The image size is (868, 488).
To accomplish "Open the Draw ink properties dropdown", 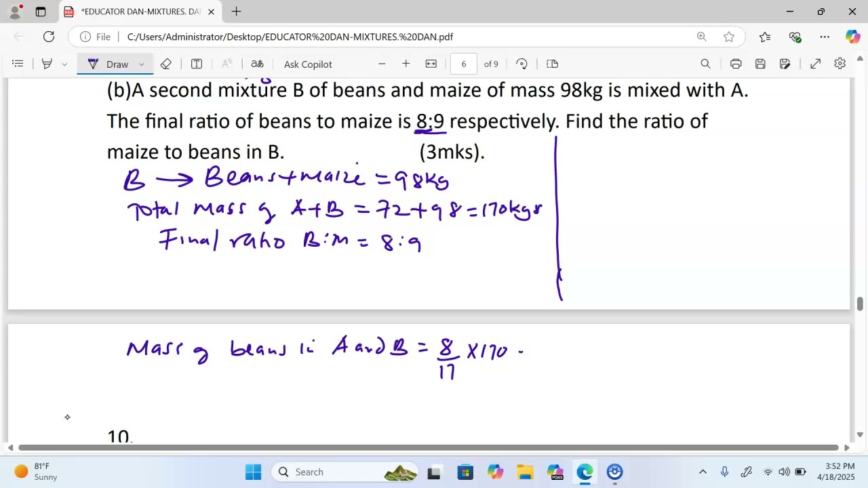I will coord(141,64).
